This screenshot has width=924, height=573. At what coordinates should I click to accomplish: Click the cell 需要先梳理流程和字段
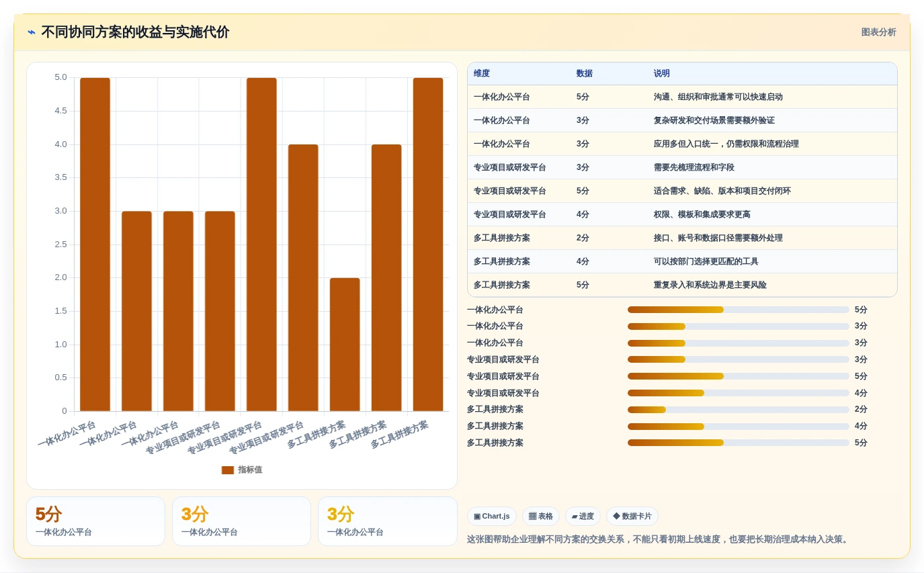point(694,168)
